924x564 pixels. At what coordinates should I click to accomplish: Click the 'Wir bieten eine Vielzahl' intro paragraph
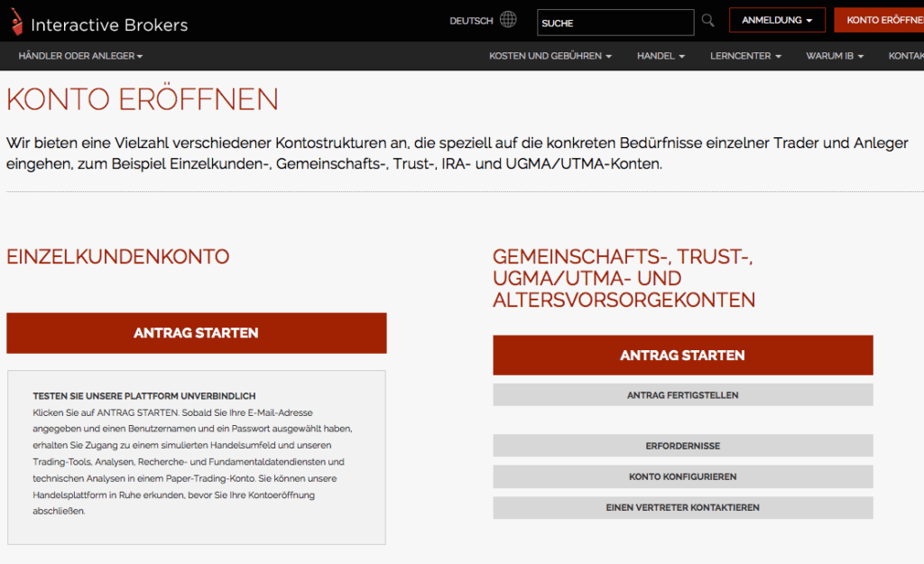457,153
